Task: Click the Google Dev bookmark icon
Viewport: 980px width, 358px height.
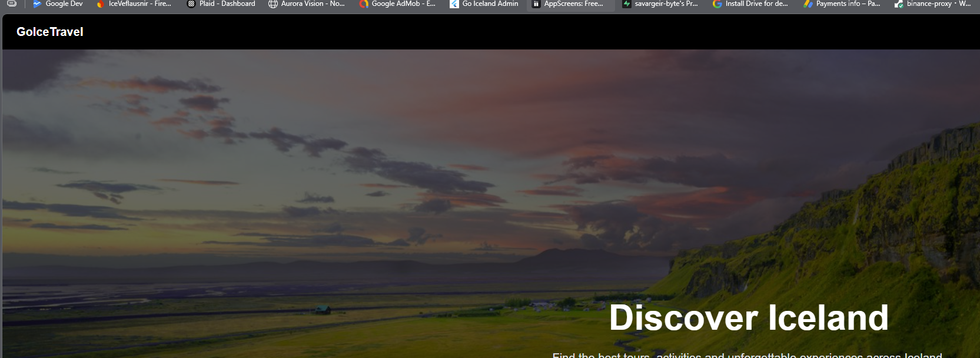Action: coord(37,4)
